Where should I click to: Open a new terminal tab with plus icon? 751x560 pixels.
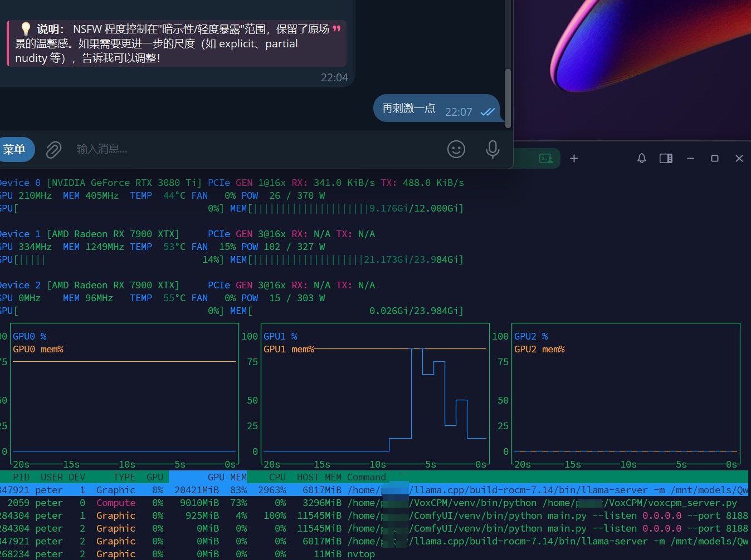coord(574,159)
